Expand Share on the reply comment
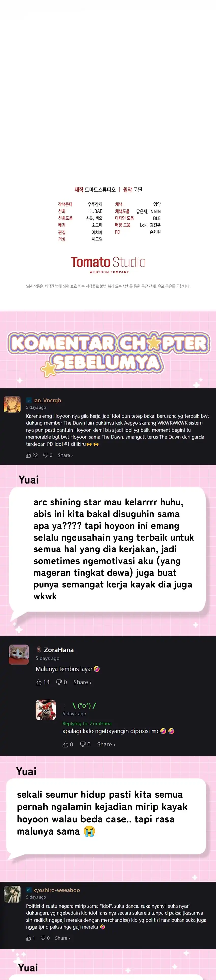 pos(106,744)
